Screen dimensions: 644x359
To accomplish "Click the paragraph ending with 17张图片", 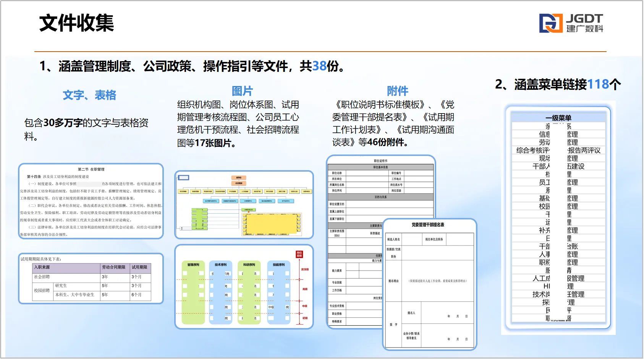I will 238,123.
